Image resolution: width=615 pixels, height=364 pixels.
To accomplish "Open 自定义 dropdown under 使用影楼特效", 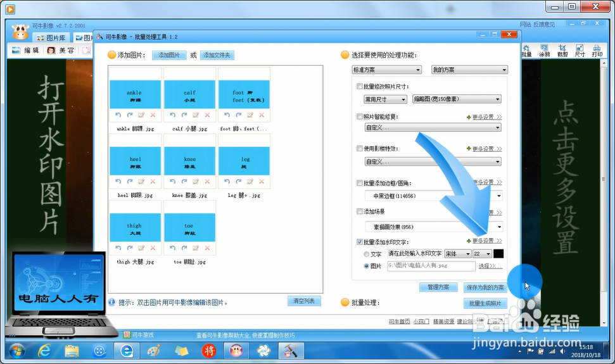I will click(433, 161).
